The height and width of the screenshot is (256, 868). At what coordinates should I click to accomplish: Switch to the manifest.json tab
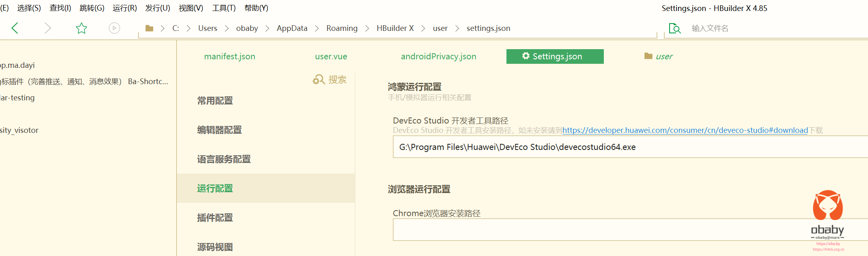tap(230, 56)
